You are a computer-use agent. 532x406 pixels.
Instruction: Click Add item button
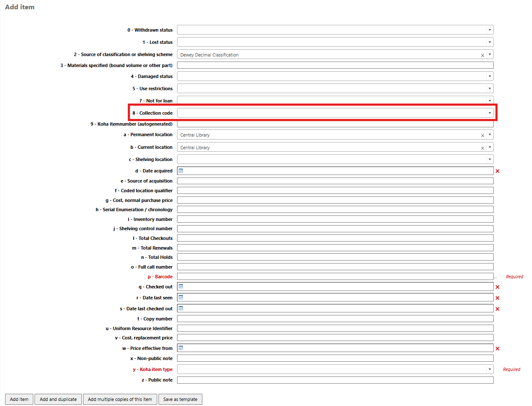[x=19, y=399]
